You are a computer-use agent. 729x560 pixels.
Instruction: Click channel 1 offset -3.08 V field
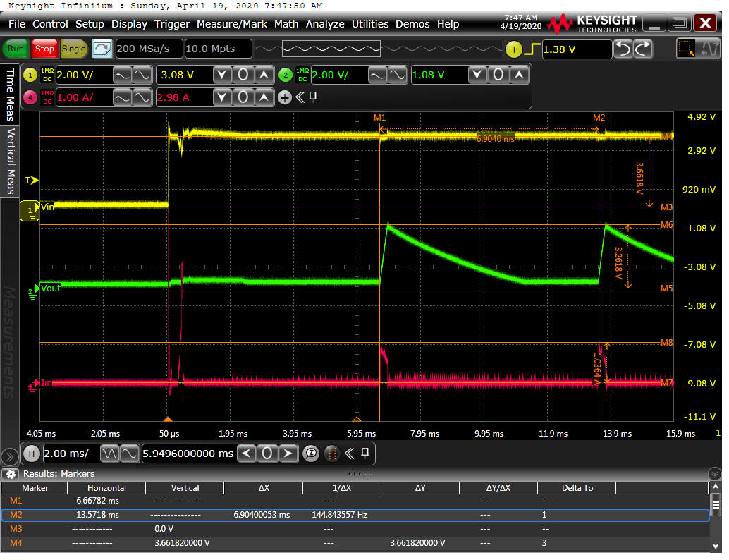click(183, 75)
